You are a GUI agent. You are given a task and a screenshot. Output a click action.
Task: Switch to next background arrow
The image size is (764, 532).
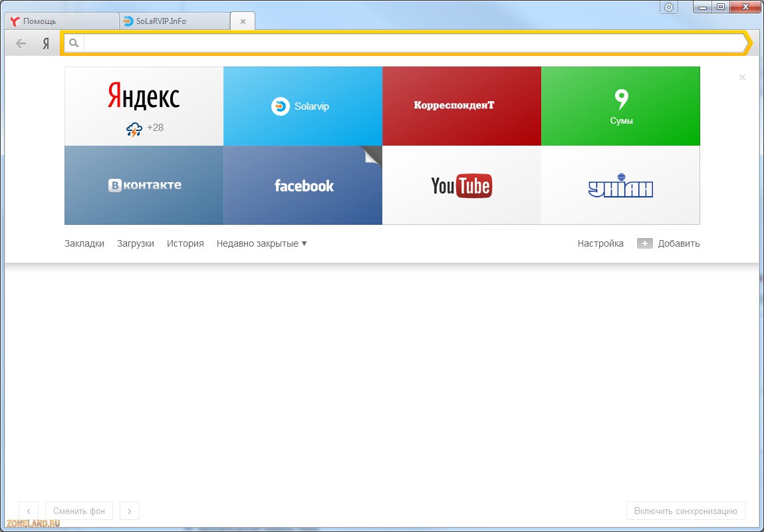tap(130, 511)
